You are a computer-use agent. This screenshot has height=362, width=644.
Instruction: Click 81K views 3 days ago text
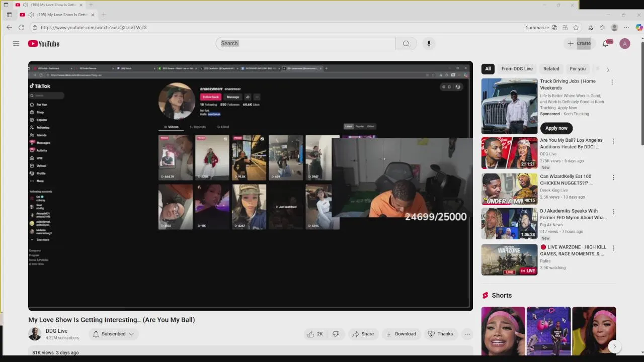[x=55, y=352]
